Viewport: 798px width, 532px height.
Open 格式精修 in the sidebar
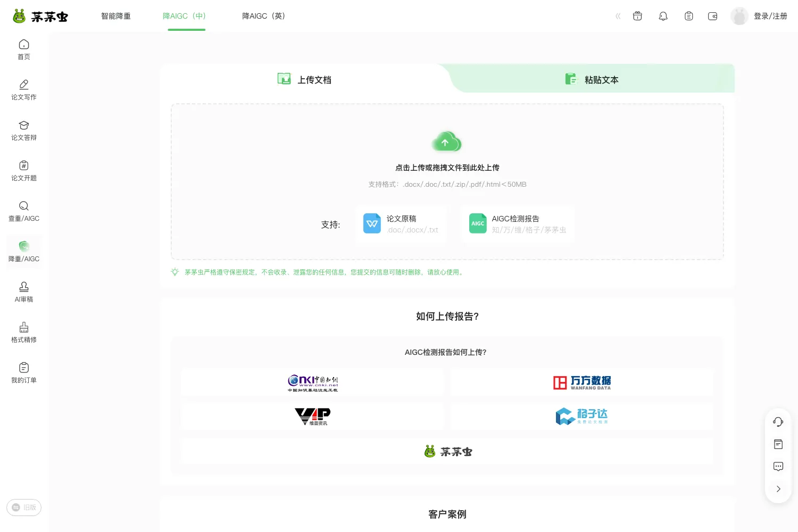coord(24,332)
